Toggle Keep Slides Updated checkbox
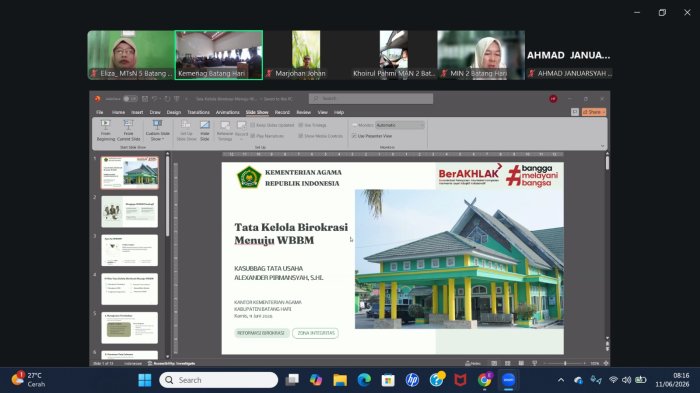Viewport: 700px width, 393px height. coord(253,125)
